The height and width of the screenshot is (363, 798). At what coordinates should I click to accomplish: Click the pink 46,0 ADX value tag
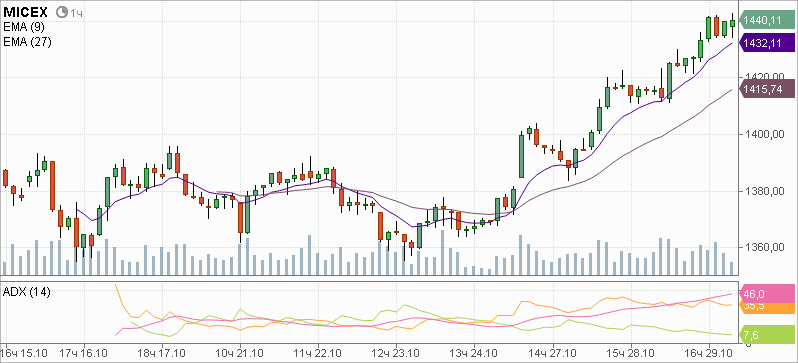[768, 294]
